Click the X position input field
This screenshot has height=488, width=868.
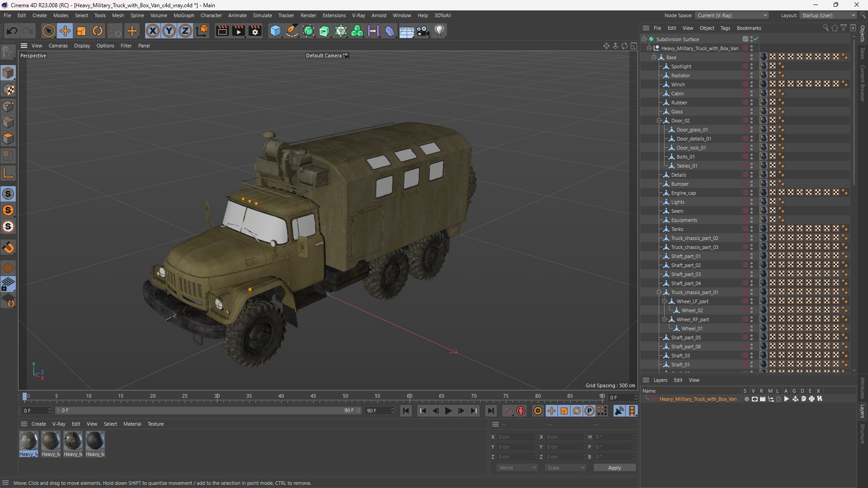point(518,437)
